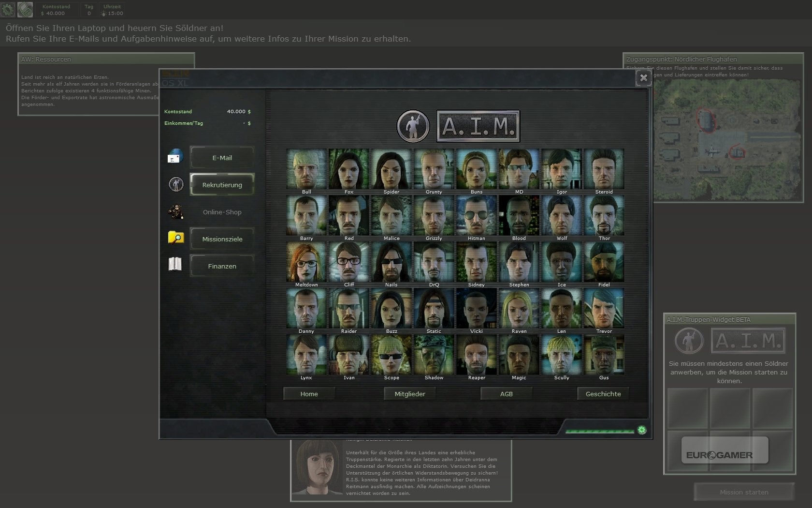Viewport: 812px width, 508px height.
Task: Open Wolf's mercenary profile
Action: click(562, 215)
